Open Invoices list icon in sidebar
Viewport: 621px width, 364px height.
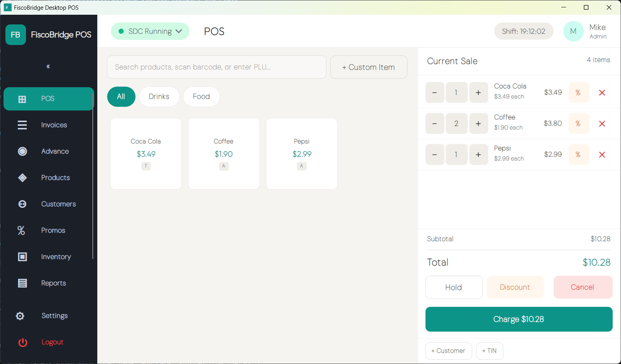[x=22, y=125]
